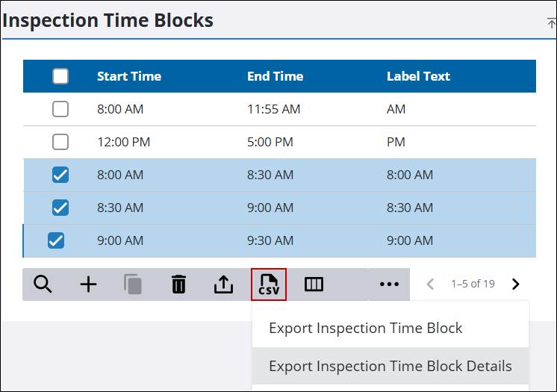Select Export Inspection Time Block
The image size is (557, 392).
pyautogui.click(x=366, y=329)
